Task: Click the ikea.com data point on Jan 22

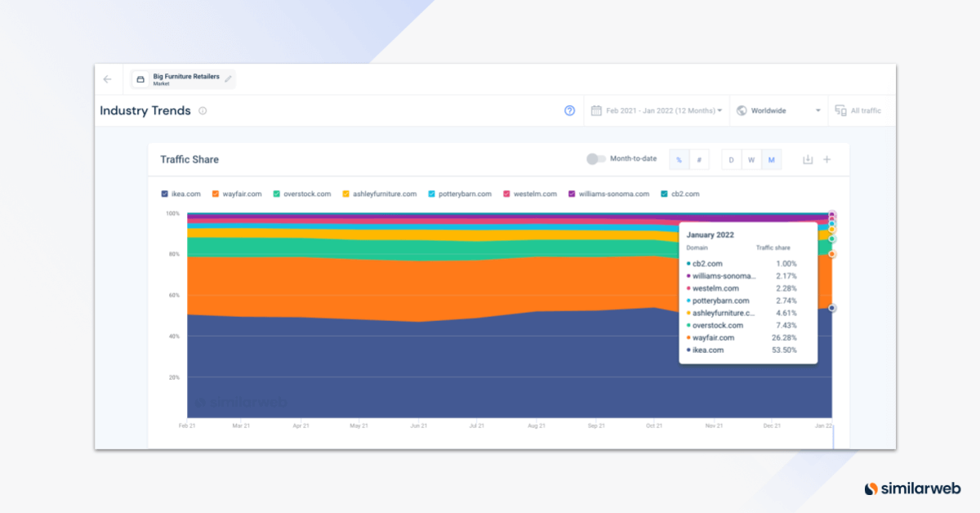Action: click(832, 308)
